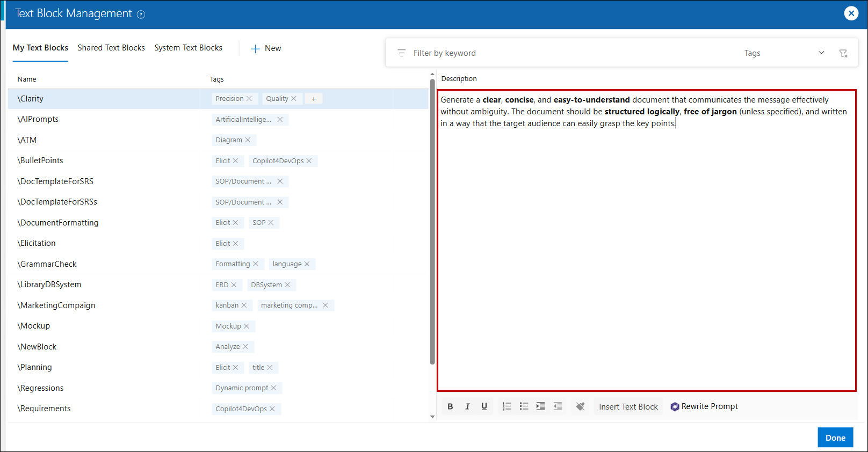The height and width of the screenshot is (452, 868).
Task: Select the \AIPrompts text block
Action: (x=38, y=119)
